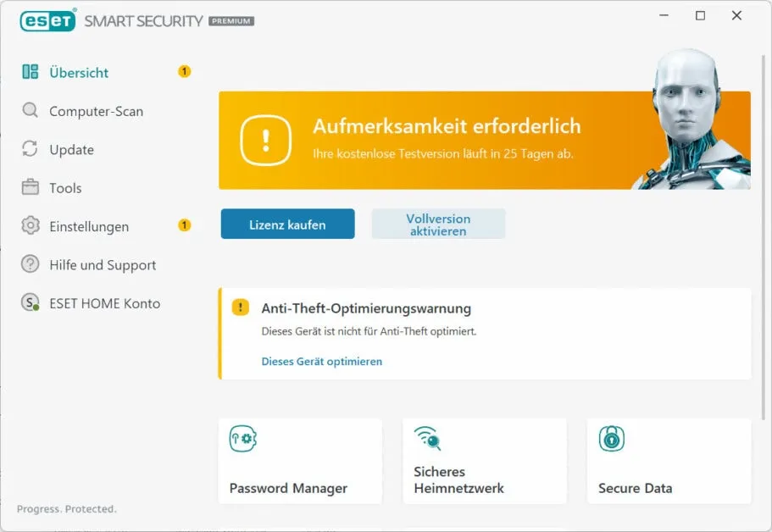772x532 pixels.
Task: Open the Tools toolbox icon
Action: tap(29, 188)
